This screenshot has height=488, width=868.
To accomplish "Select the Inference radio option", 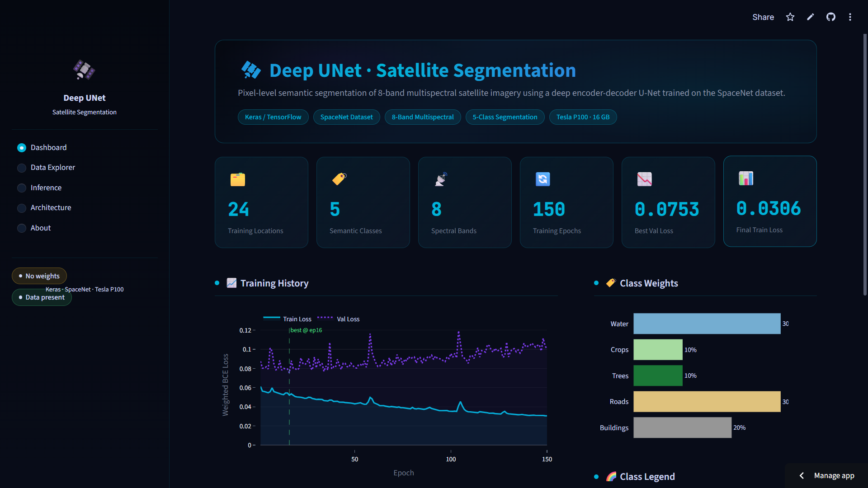I will click(x=21, y=188).
